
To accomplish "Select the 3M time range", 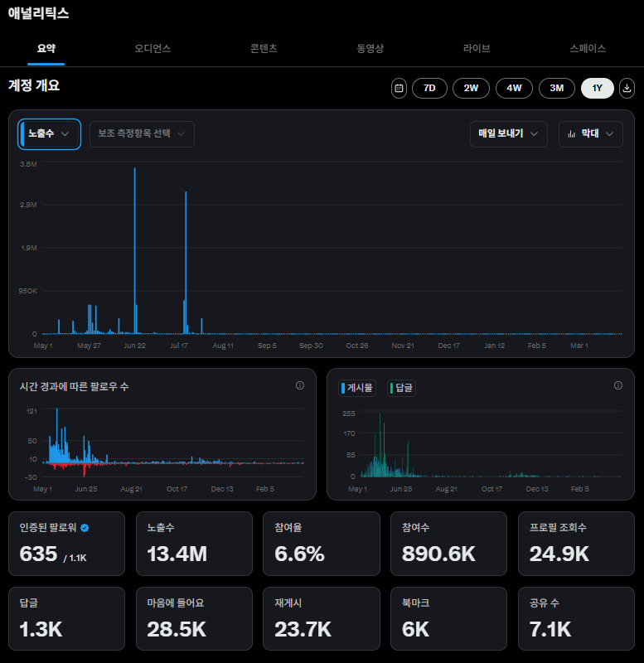I will (x=557, y=88).
